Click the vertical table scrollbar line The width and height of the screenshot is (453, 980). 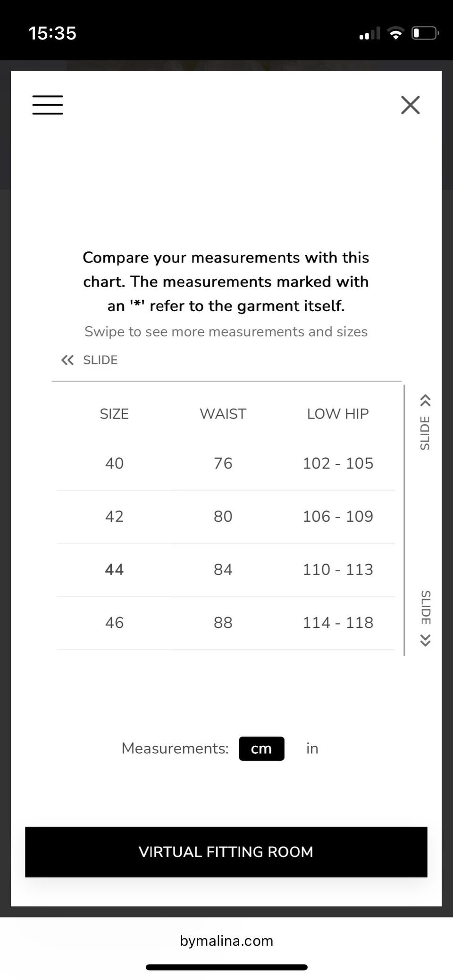pyautogui.click(x=404, y=520)
